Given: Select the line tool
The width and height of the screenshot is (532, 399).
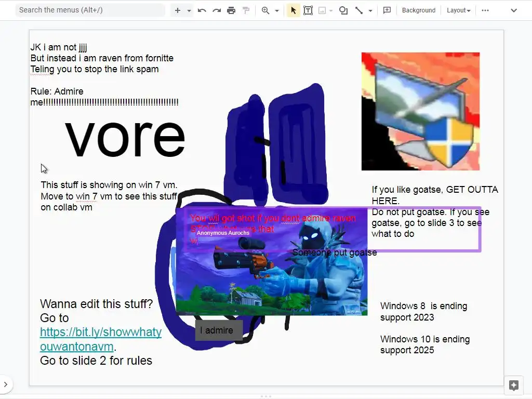Looking at the screenshot, I should [x=359, y=10].
